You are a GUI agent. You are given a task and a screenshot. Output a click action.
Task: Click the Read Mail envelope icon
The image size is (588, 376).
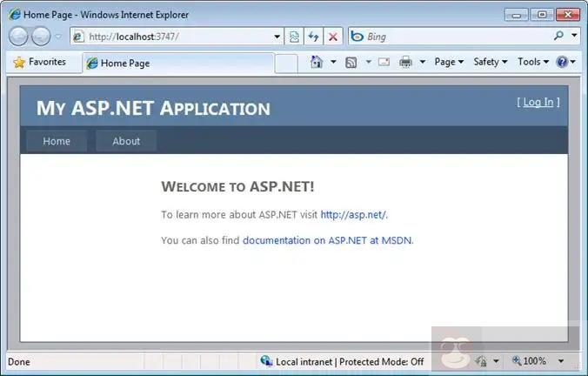pos(384,62)
